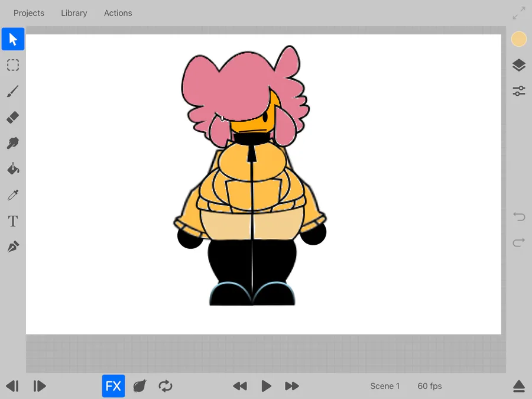Step forward one frame
This screenshot has height=399, width=532.
click(x=40, y=386)
